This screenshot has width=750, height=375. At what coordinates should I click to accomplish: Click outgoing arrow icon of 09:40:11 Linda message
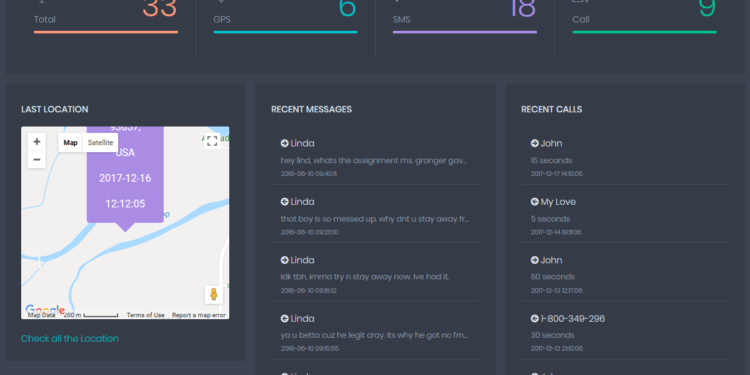(285, 143)
